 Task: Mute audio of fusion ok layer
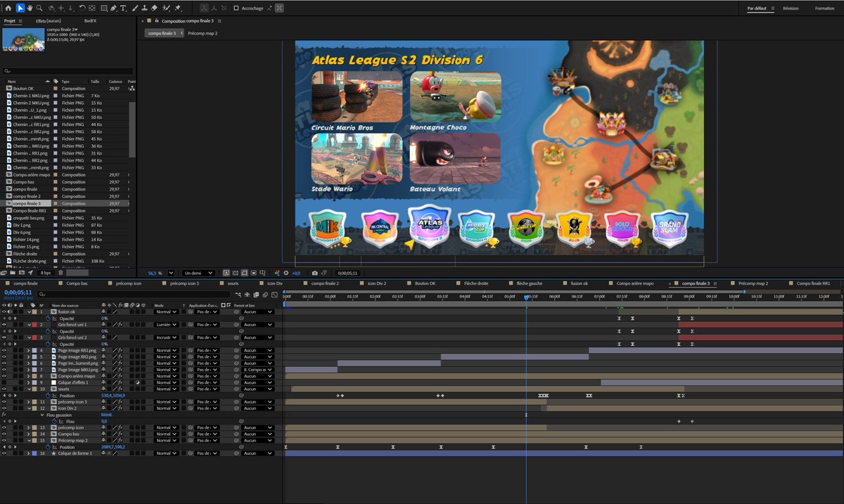click(10, 311)
